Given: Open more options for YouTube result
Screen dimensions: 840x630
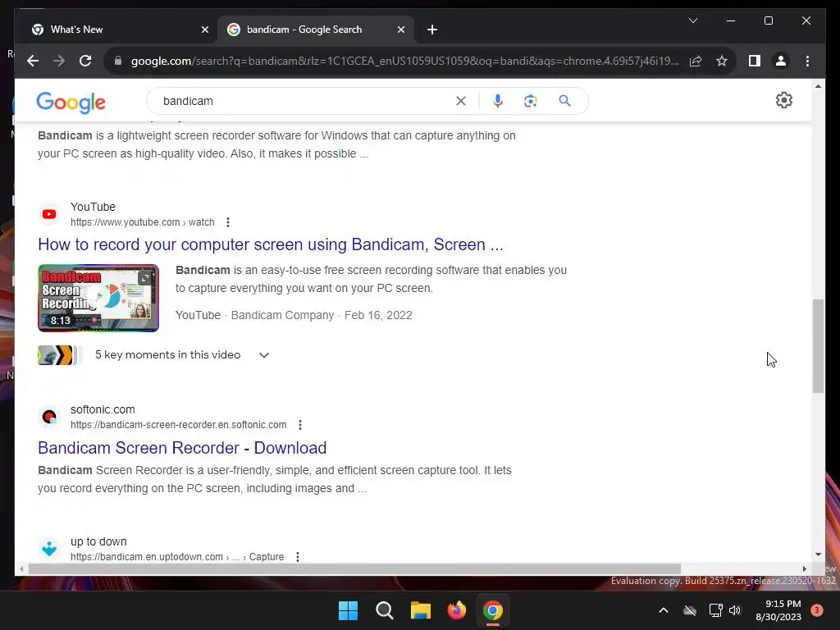Looking at the screenshot, I should 228,222.
